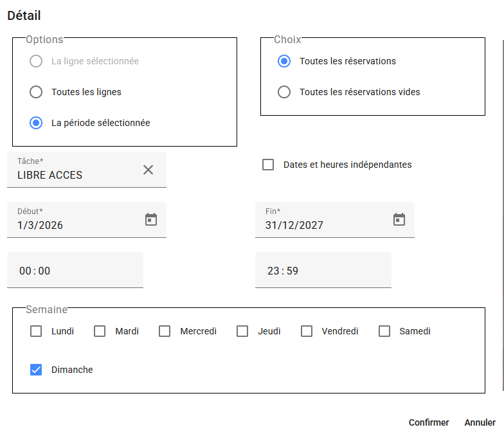Screen dimensions: 504x434
Task: Enable 'Dates et heures indépendantes' checkbox
Action: [x=268, y=165]
